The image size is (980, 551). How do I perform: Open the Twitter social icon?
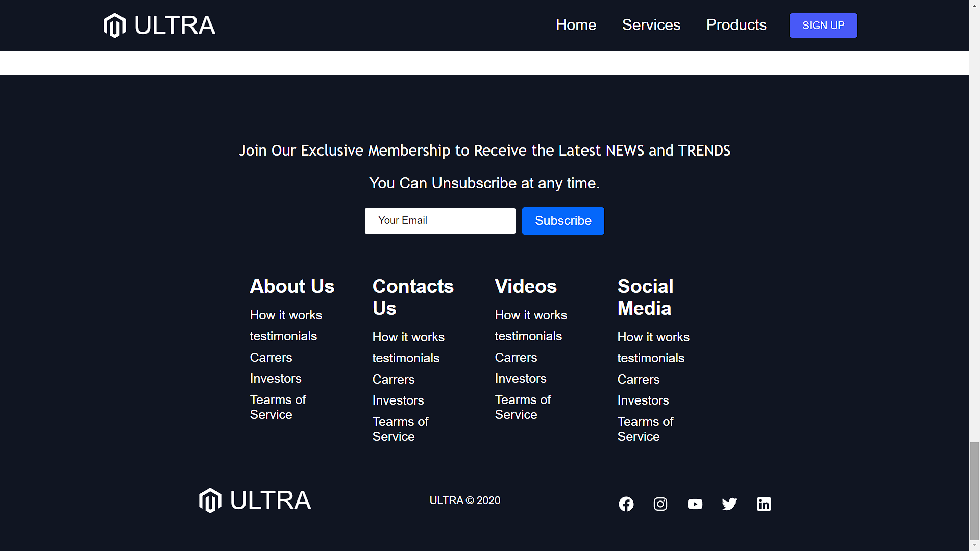pyautogui.click(x=729, y=504)
